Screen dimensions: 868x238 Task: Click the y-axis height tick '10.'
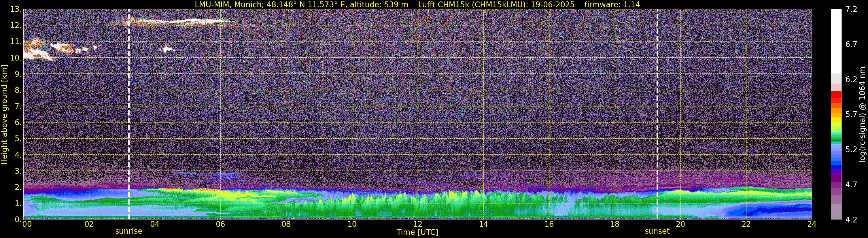tap(16, 58)
